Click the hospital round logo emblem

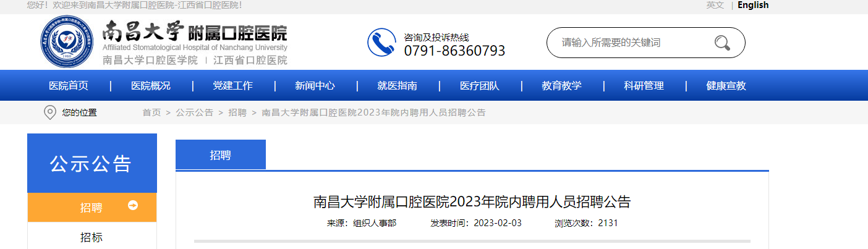[68, 42]
